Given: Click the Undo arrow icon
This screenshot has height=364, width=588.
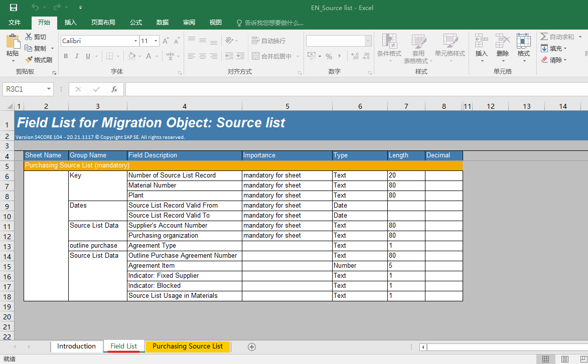Looking at the screenshot, I should 35,7.
